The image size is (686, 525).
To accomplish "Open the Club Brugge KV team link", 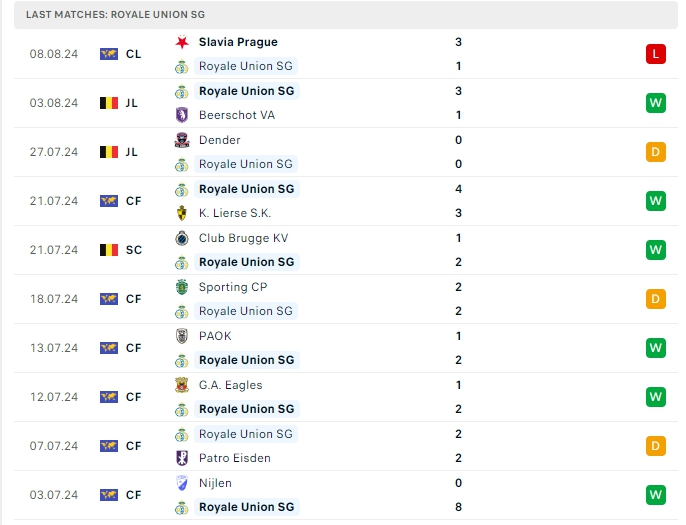I will 243,238.
